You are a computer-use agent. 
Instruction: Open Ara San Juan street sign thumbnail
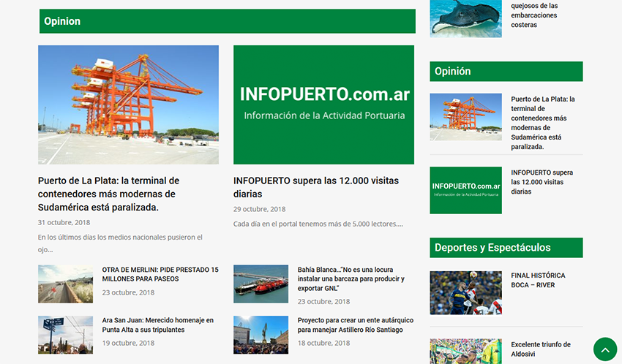[x=65, y=335]
